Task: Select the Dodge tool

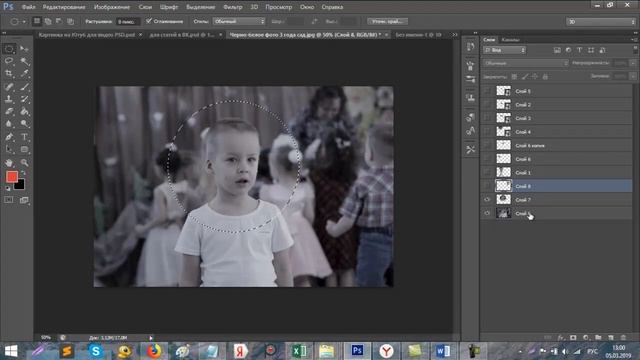Action: pyautogui.click(x=24, y=123)
